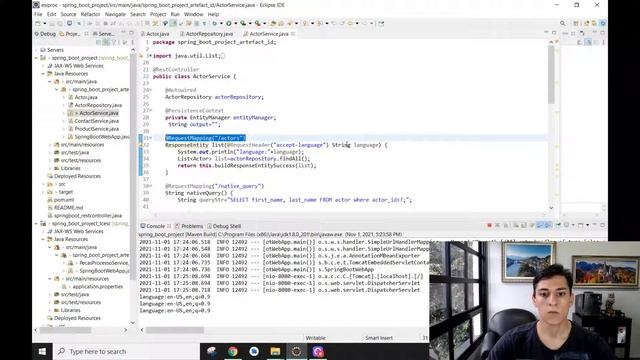Switch to the Debug Shell tab
Screen dimensions: 640x360
(x=224, y=226)
